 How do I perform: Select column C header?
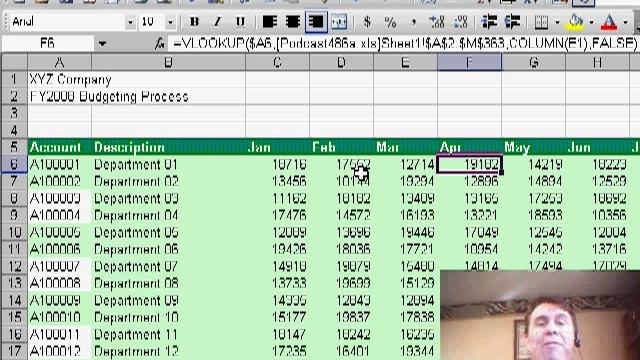tap(277, 62)
